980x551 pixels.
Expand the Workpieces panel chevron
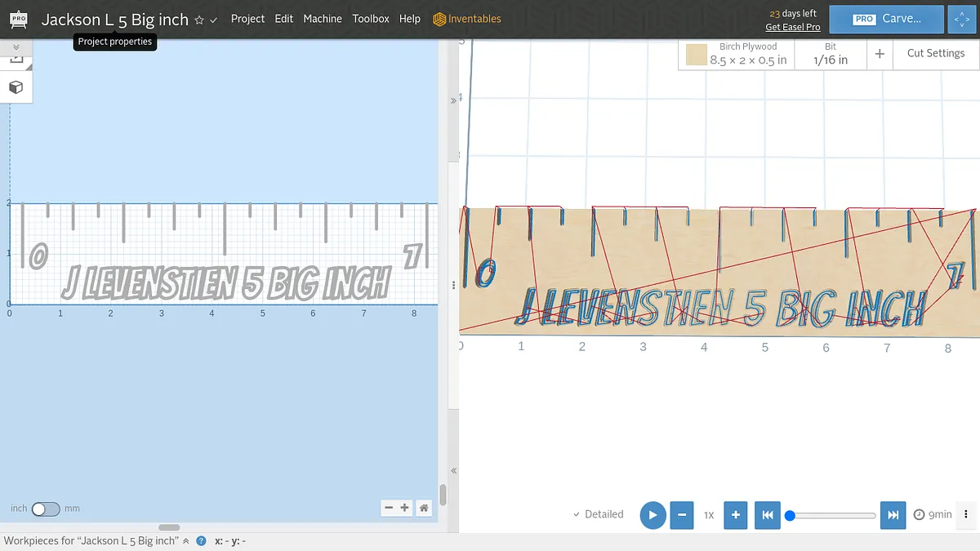click(x=186, y=540)
